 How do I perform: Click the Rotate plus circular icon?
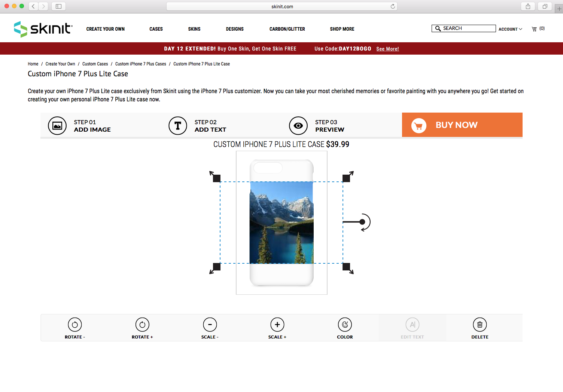tap(142, 325)
